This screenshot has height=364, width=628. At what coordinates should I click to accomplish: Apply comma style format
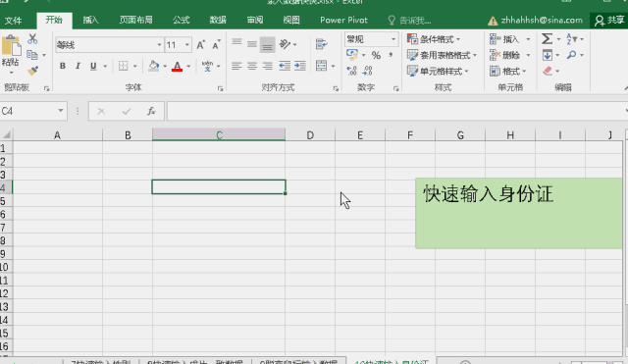pos(391,55)
